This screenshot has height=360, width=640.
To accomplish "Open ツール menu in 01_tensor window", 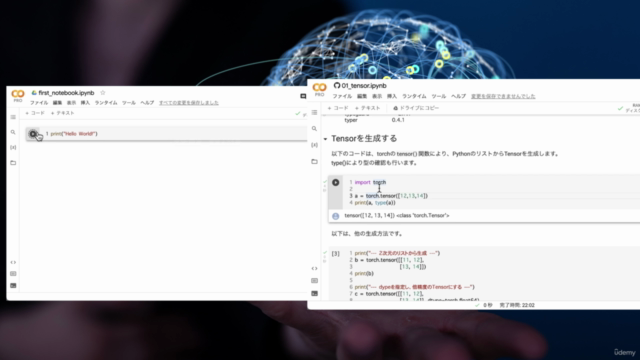I will pyautogui.click(x=439, y=96).
